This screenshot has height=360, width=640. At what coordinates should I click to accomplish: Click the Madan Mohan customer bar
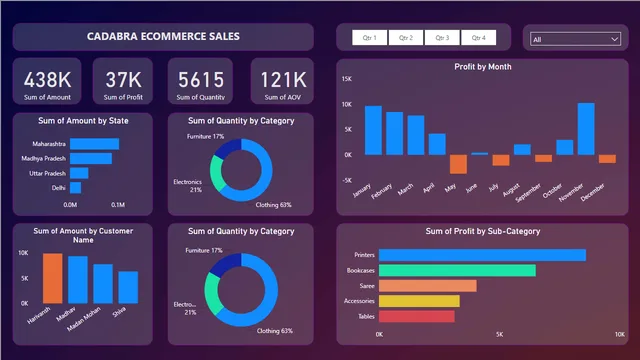coord(103,284)
